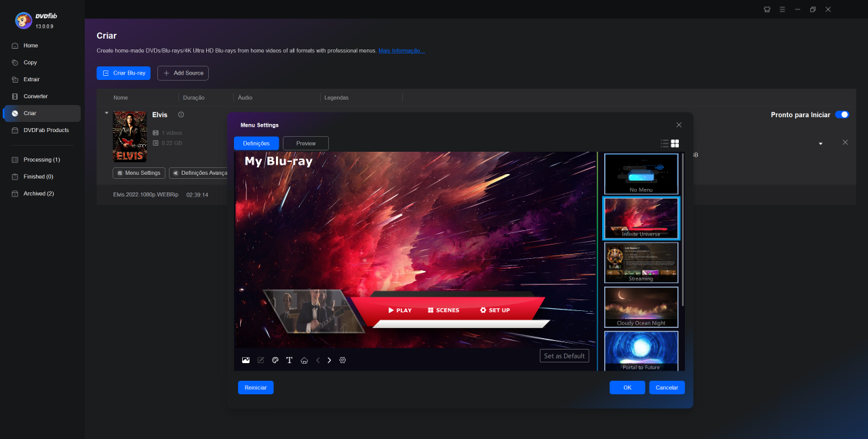
Task: Confirm with the OK button
Action: click(627, 388)
